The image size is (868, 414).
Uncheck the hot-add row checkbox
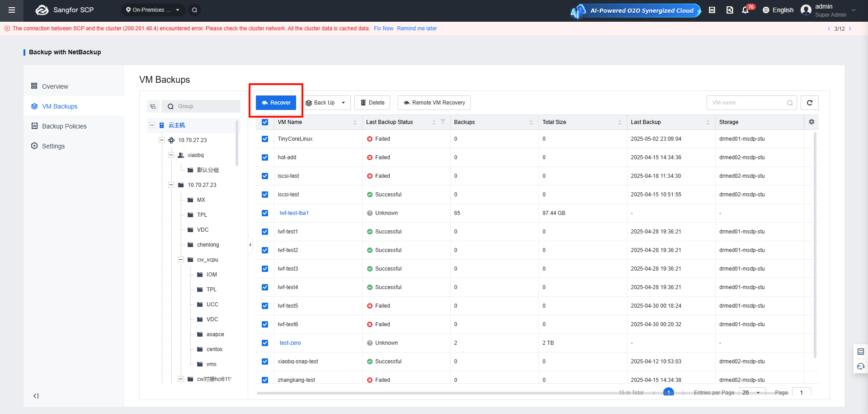pos(265,157)
